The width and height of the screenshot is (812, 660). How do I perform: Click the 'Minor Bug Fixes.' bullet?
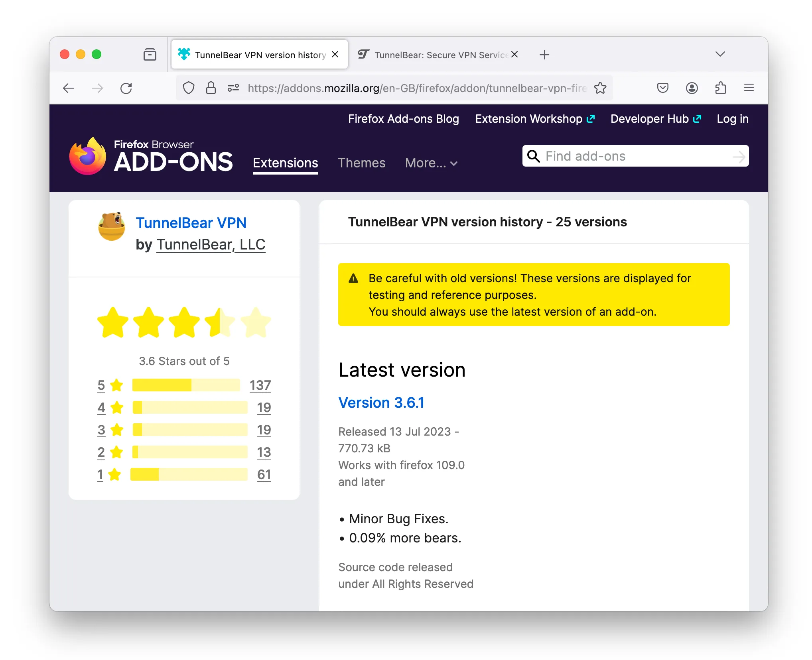pyautogui.click(x=398, y=519)
